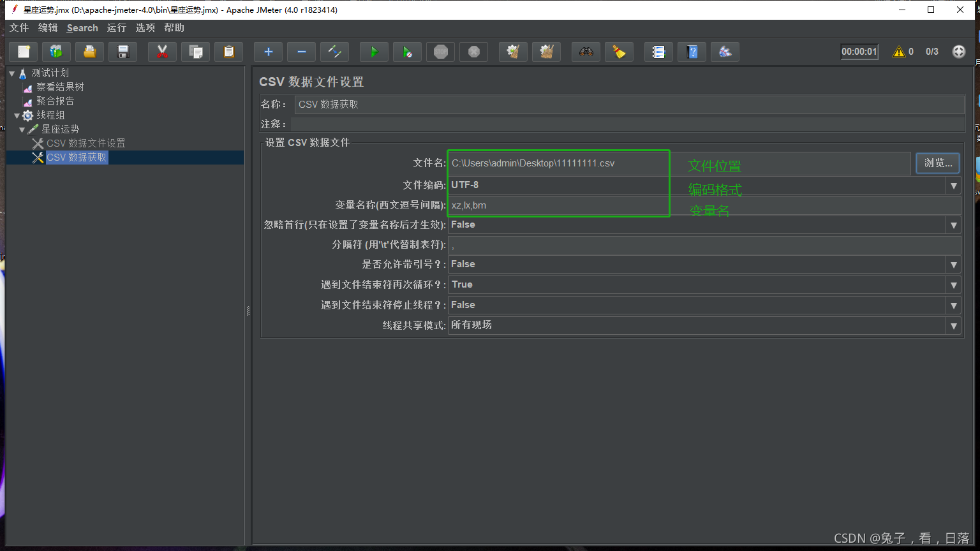Create a new test plan

[x=24, y=52]
